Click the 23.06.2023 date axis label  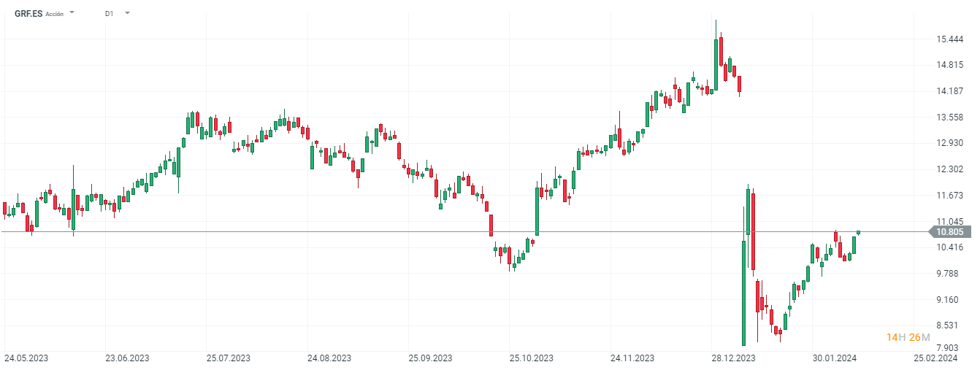tap(127, 358)
